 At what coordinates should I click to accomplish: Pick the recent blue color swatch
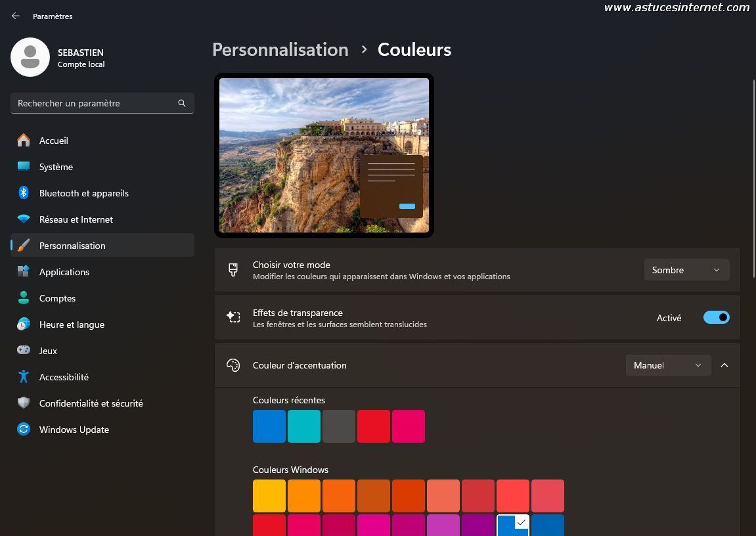pyautogui.click(x=269, y=426)
